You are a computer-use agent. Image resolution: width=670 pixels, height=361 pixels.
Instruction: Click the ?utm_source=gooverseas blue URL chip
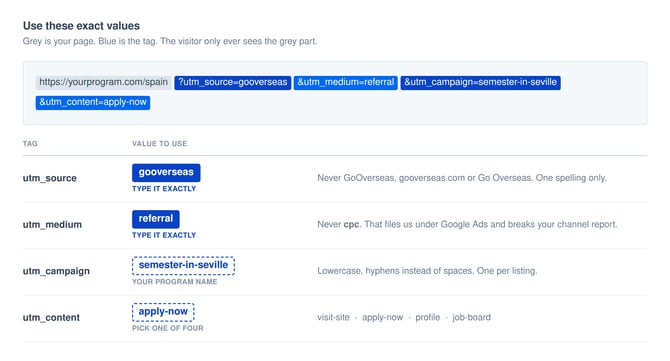[x=232, y=82]
